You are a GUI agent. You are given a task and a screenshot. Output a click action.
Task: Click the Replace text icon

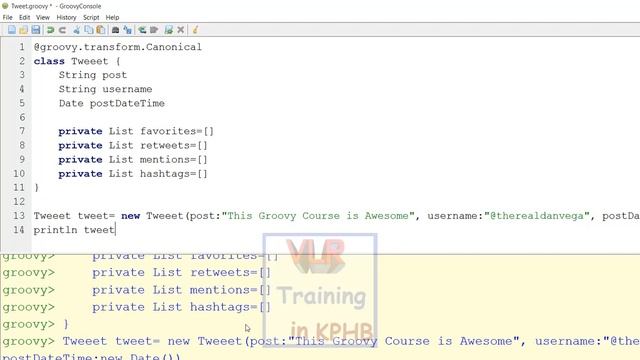pyautogui.click(x=128, y=30)
